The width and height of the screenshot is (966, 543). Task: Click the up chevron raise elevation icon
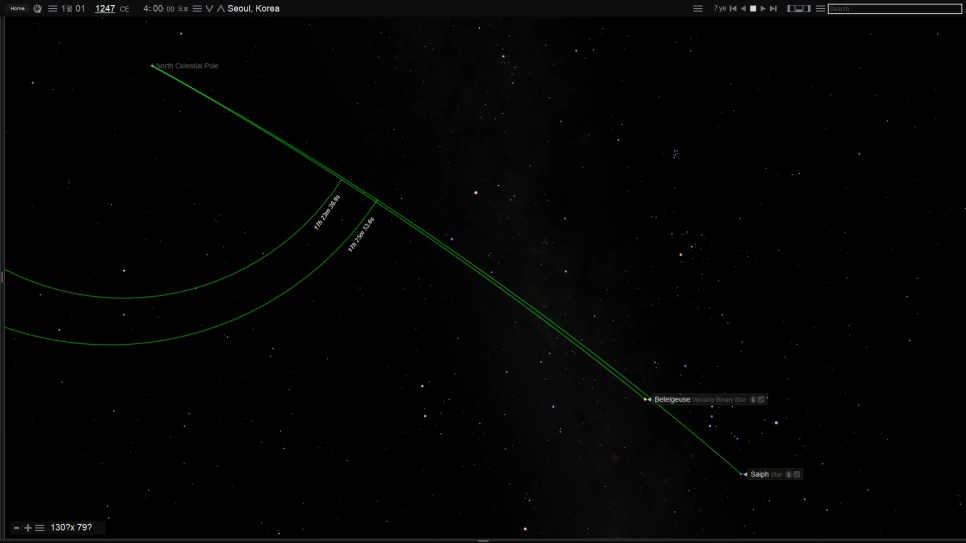pyautogui.click(x=221, y=9)
